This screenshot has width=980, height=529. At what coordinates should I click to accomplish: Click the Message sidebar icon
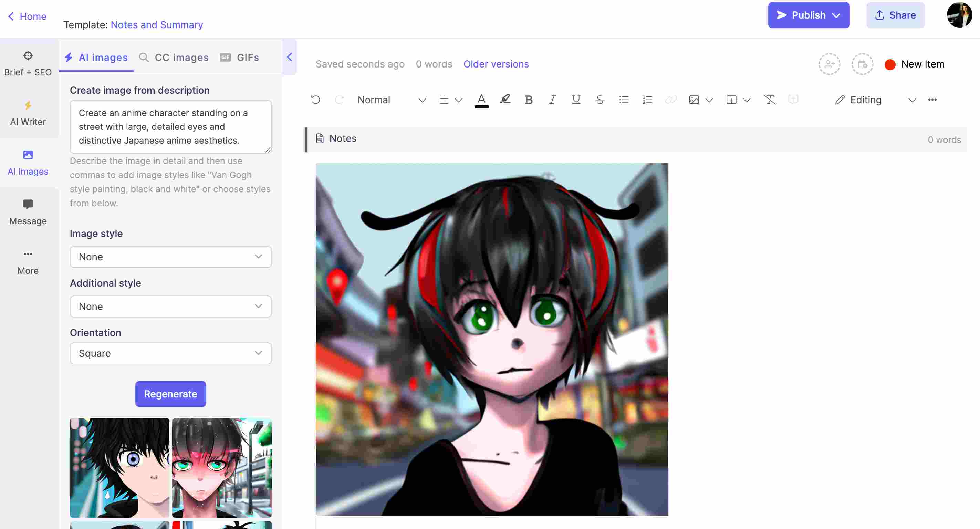pos(28,205)
